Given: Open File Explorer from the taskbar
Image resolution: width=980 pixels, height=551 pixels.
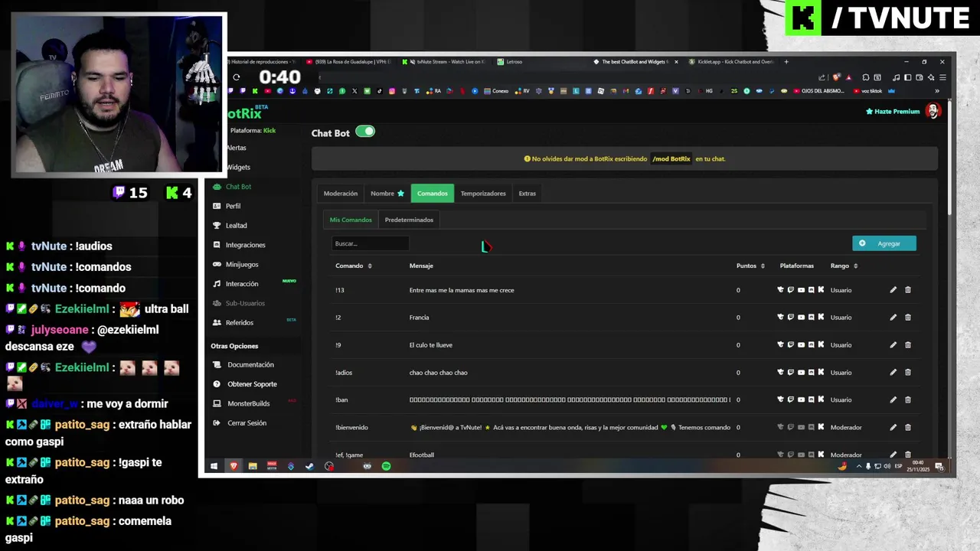Looking at the screenshot, I should pos(253,466).
